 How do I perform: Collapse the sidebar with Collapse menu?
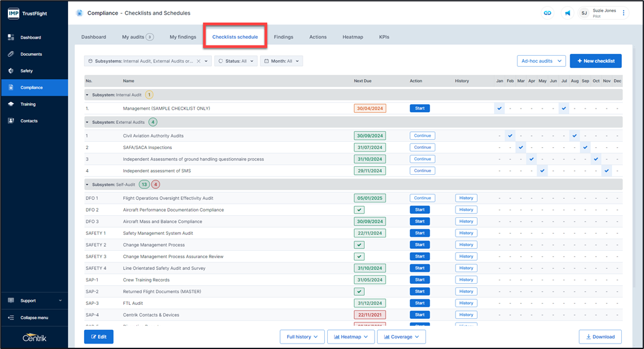pos(34,318)
